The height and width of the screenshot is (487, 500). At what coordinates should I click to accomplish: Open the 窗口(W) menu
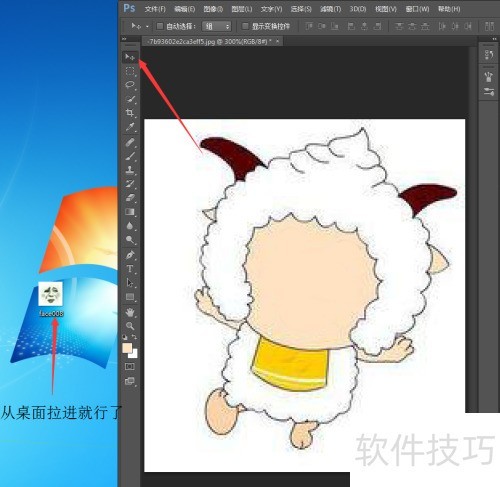417,9
